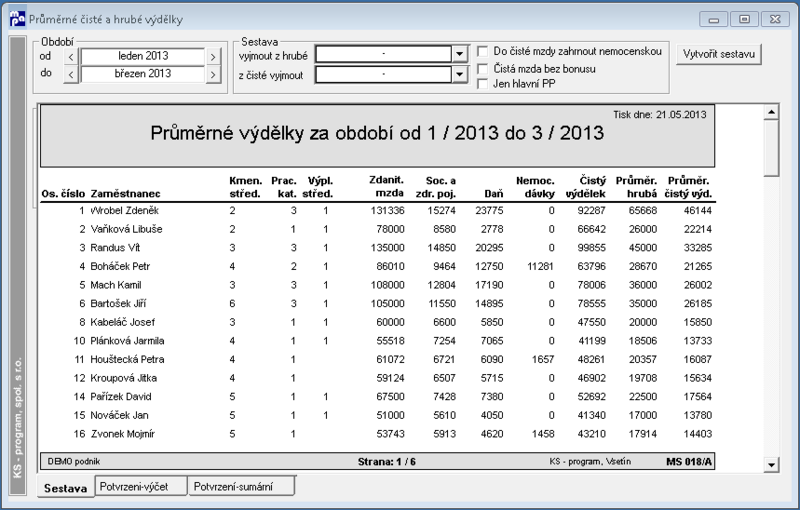
Task: Close the 'Průměrné čisté a hrubé výdělky' window
Action: 775,19
